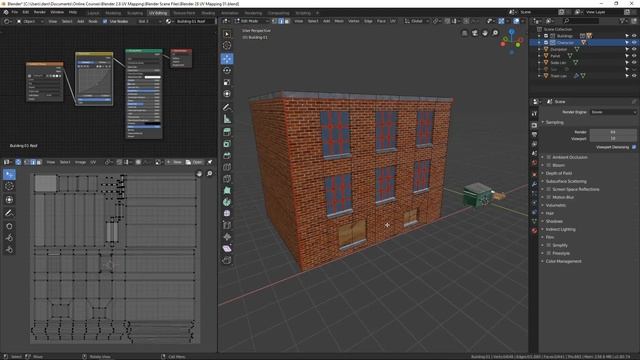The image size is (640, 360).
Task: Click the viewport zoom magnifier icon
Action: tap(495, 33)
